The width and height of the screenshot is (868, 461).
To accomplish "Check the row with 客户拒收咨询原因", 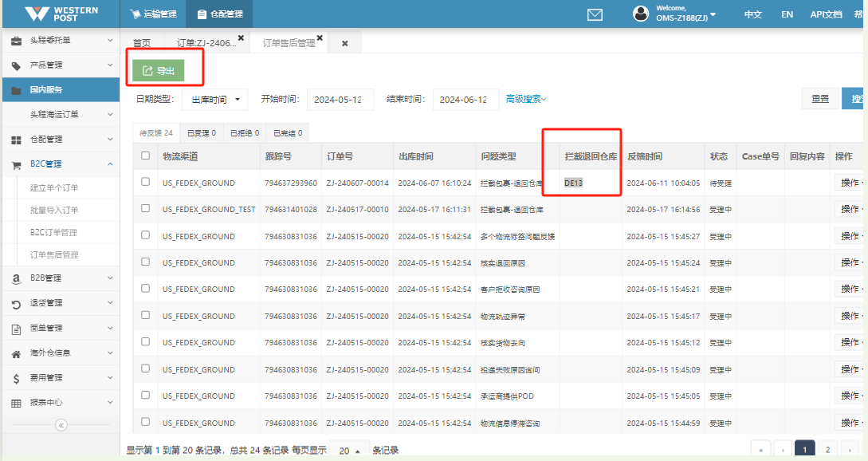I will click(146, 288).
